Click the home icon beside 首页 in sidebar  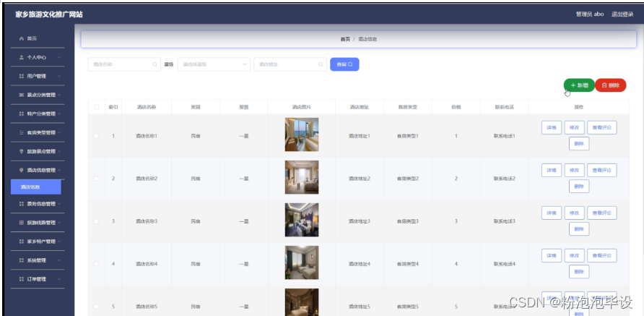[x=22, y=38]
